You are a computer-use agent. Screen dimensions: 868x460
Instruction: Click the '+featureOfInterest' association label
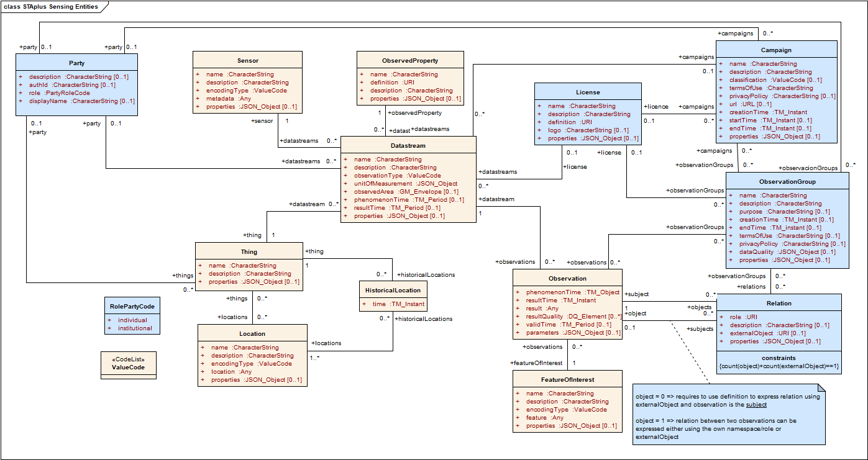[537, 363]
